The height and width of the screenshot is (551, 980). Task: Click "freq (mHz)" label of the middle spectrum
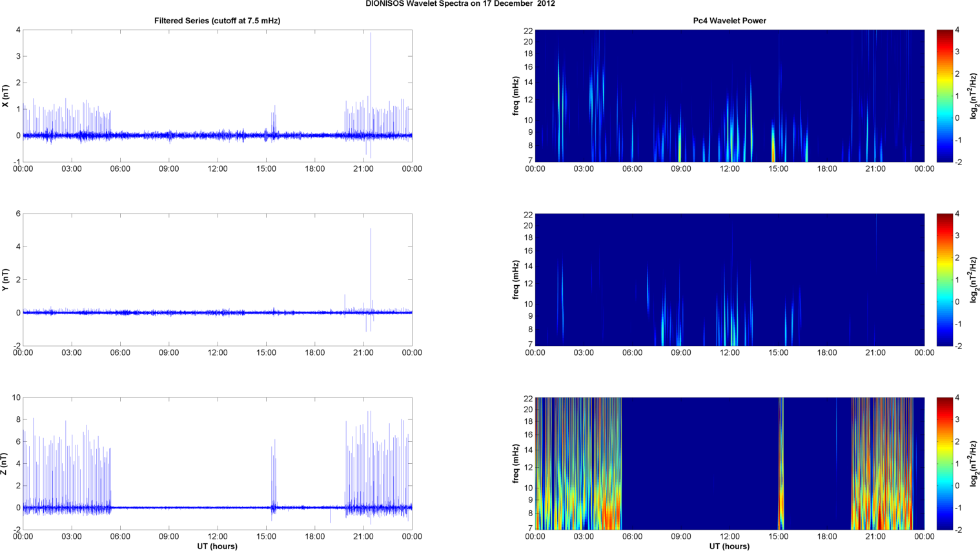click(516, 279)
